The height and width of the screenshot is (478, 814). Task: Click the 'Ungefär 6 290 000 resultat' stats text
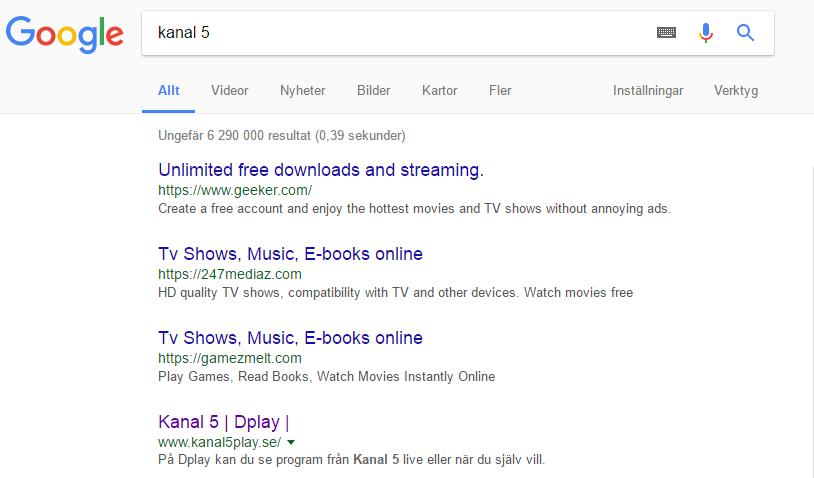tap(282, 135)
